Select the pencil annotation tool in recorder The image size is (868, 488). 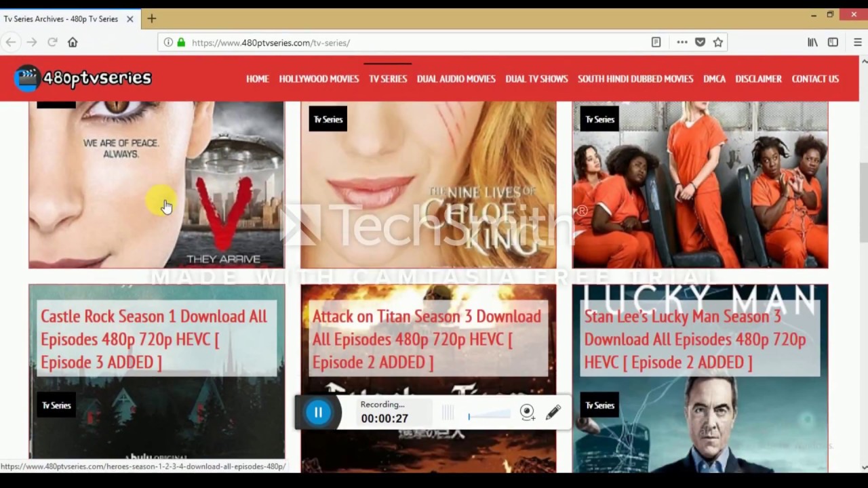point(553,412)
